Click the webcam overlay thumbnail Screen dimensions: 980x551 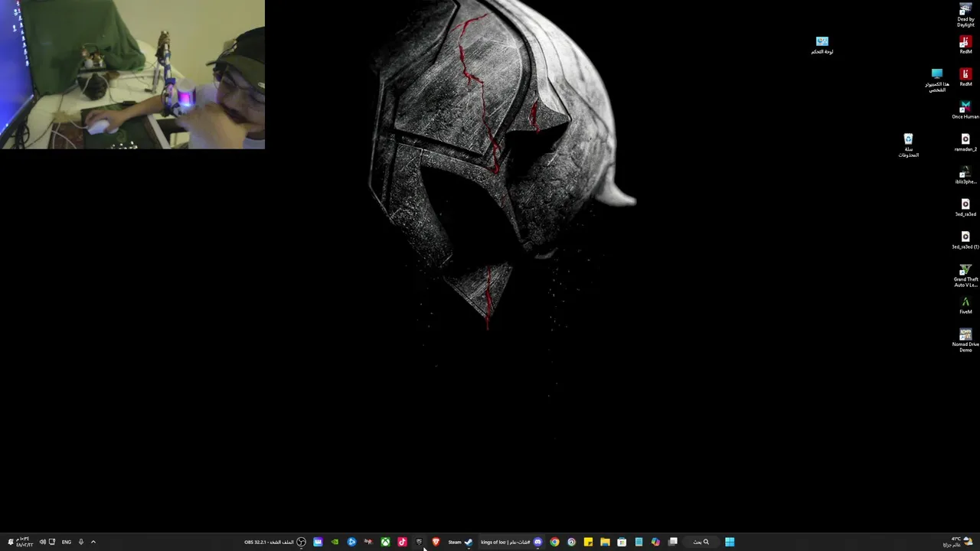pos(132,74)
